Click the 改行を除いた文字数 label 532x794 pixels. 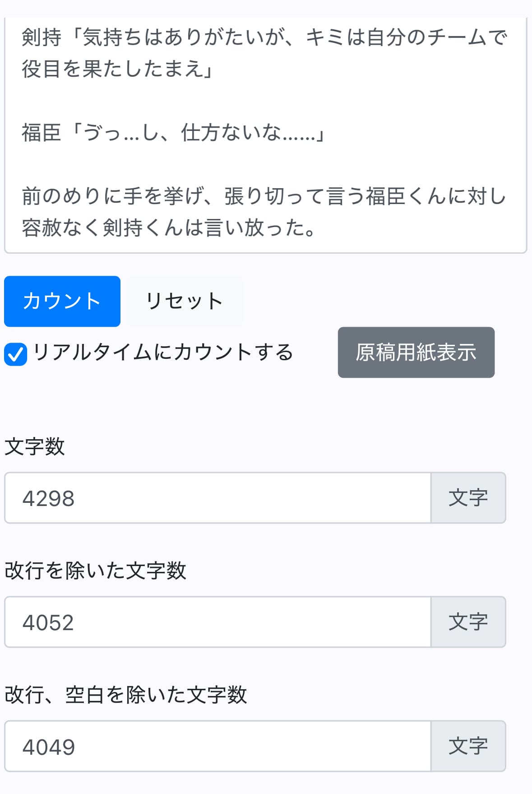(x=95, y=571)
